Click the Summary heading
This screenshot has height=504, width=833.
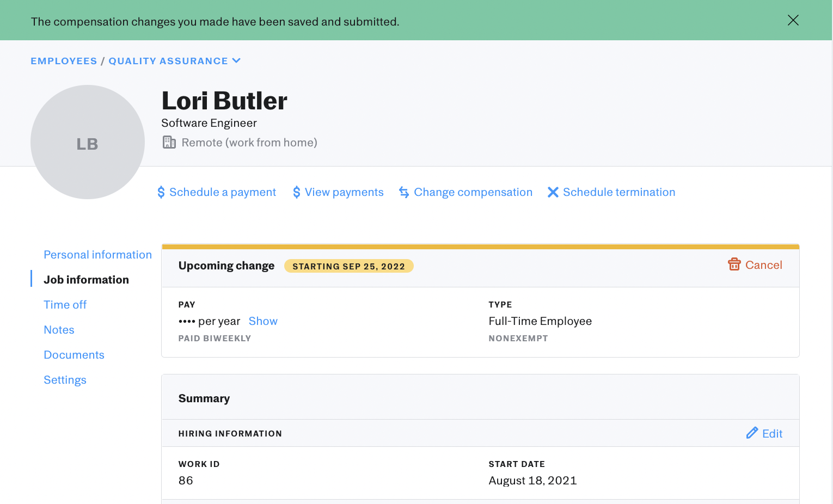[204, 398]
